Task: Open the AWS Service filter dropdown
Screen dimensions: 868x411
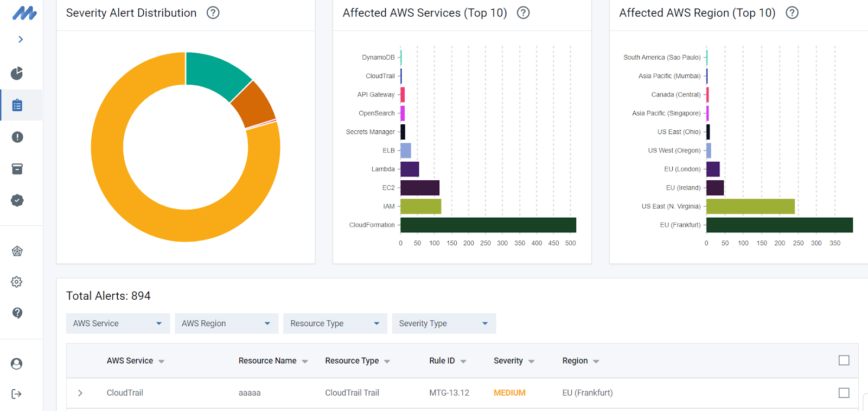Action: [x=118, y=324]
